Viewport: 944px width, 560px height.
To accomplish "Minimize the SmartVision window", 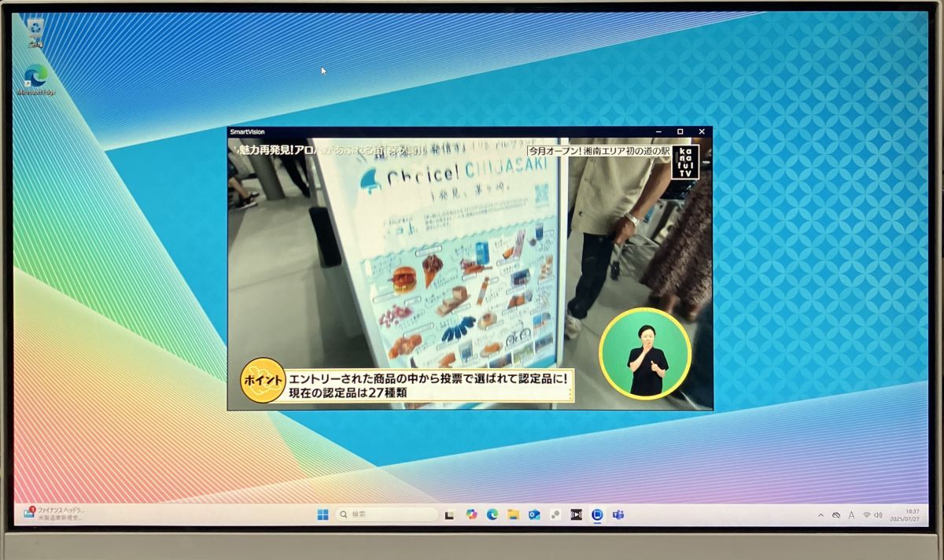I will (659, 131).
